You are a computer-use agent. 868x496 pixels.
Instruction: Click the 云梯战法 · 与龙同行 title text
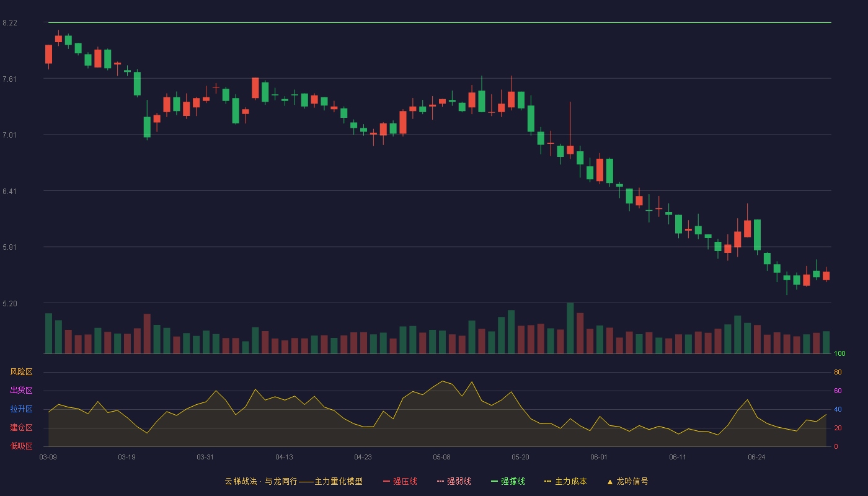click(x=261, y=481)
